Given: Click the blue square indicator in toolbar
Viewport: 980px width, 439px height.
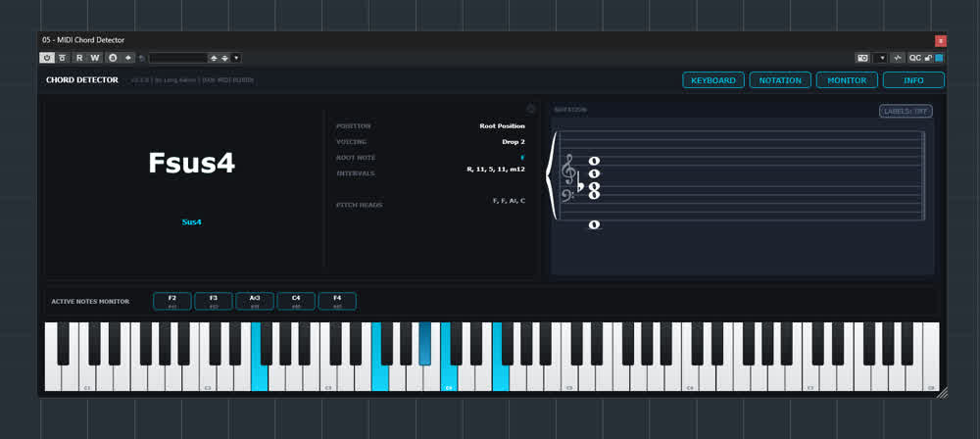Looking at the screenshot, I should click(x=939, y=58).
